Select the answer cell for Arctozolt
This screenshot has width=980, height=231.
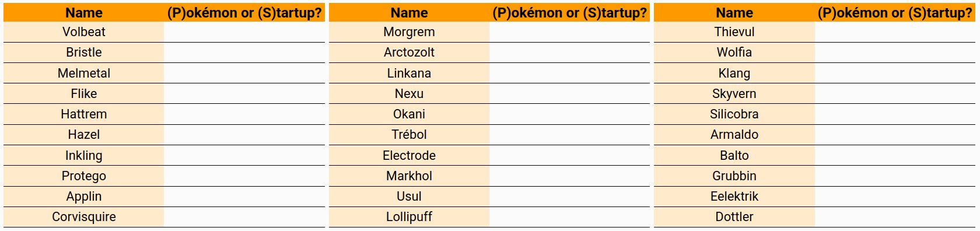[569, 52]
